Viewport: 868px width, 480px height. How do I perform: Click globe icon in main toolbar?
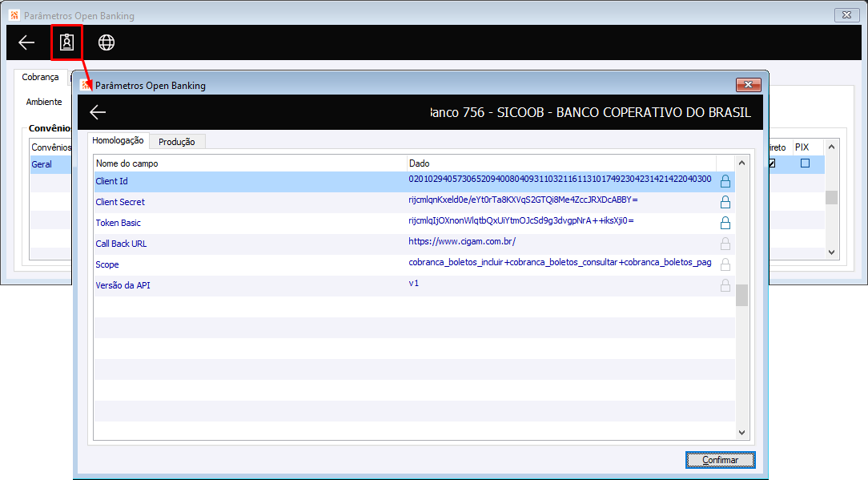pyautogui.click(x=106, y=42)
